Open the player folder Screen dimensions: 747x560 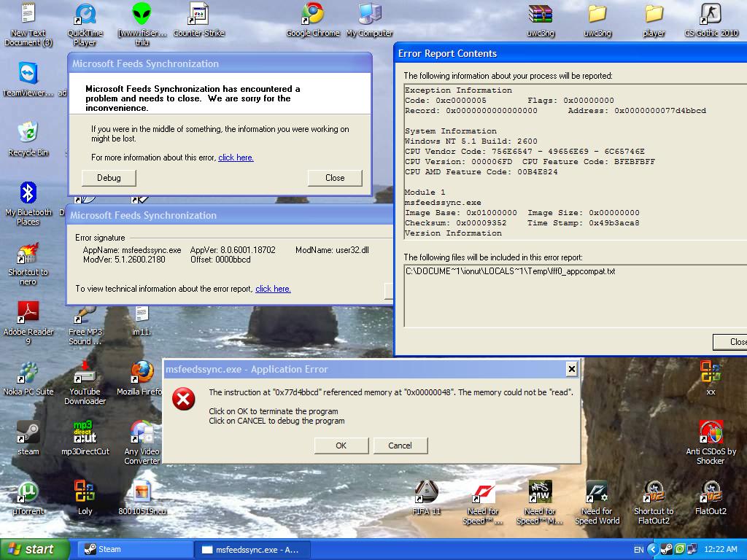click(654, 20)
